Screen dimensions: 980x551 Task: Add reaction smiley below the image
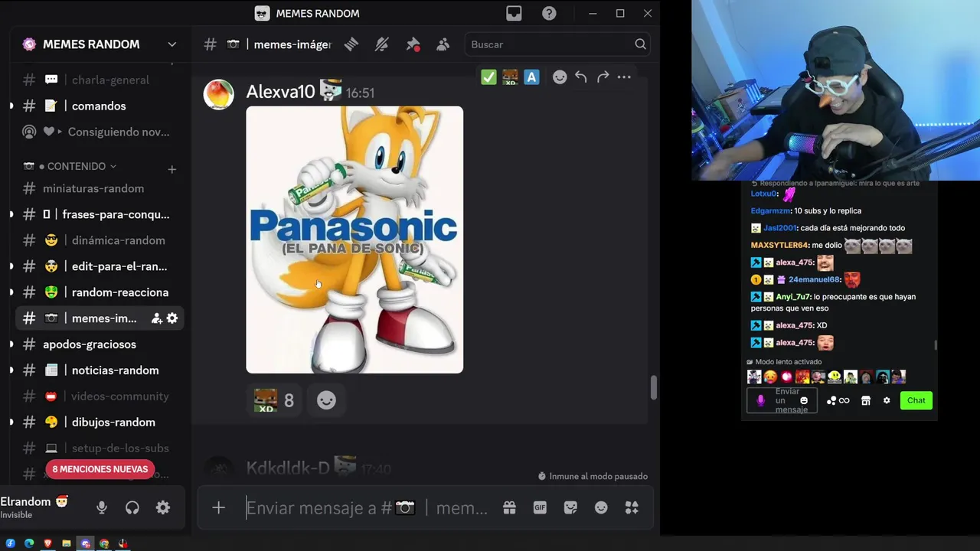point(326,400)
